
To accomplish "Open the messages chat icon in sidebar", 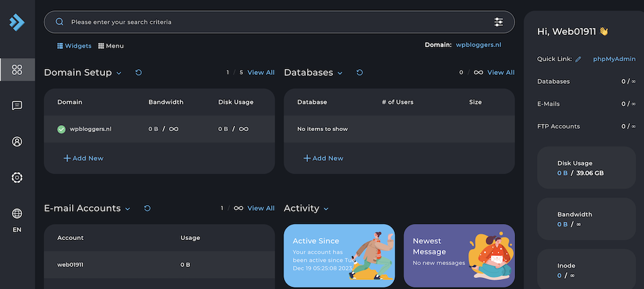I will coord(17,106).
